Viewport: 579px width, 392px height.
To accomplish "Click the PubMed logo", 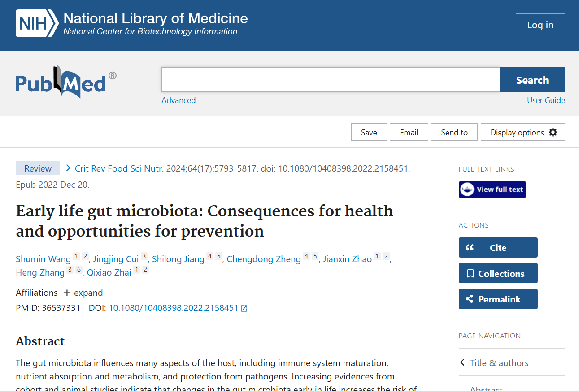I will click(x=61, y=83).
